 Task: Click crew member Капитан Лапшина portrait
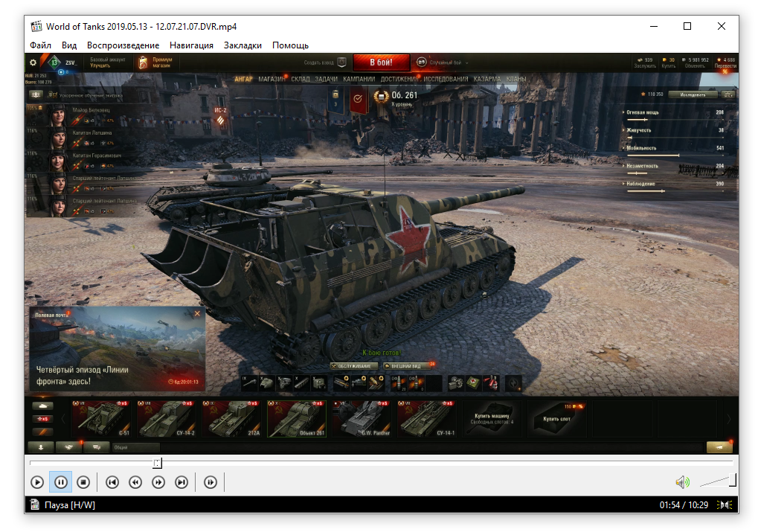[x=57, y=138]
